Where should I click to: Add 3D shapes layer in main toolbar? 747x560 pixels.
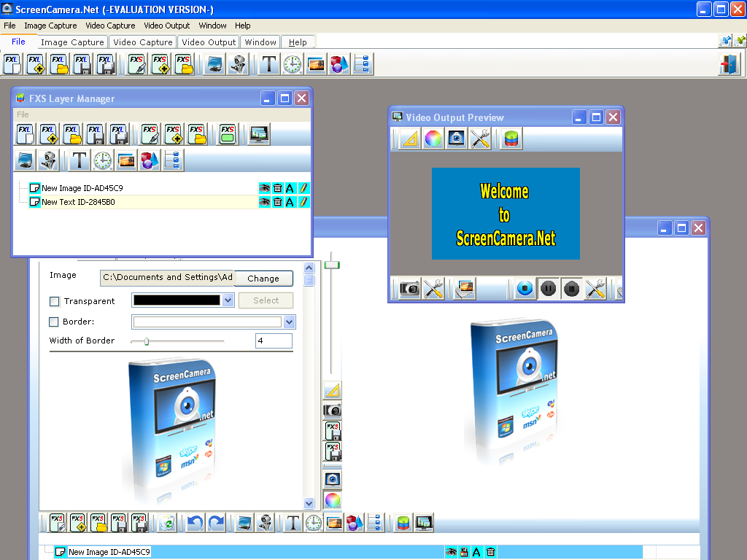(339, 64)
